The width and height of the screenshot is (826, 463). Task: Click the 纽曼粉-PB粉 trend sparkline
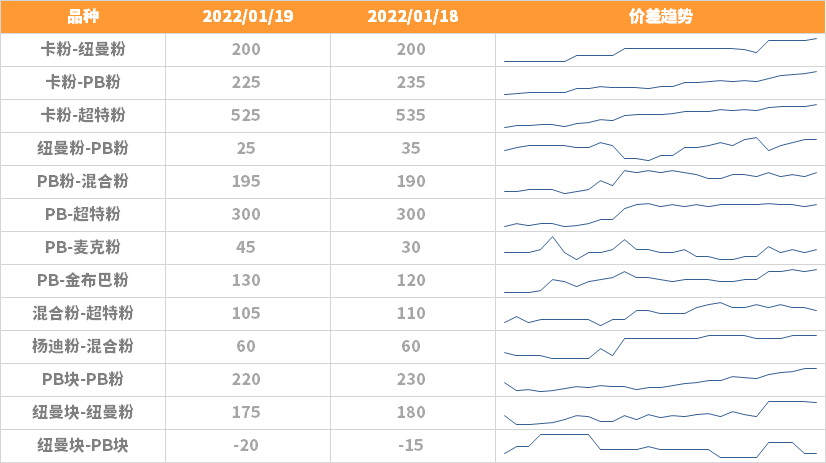click(661, 149)
